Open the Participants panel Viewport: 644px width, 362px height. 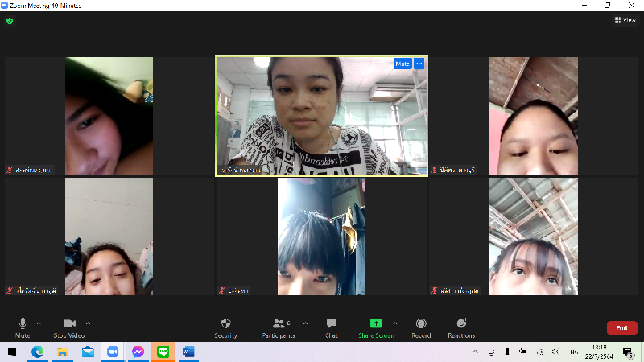[x=279, y=323]
